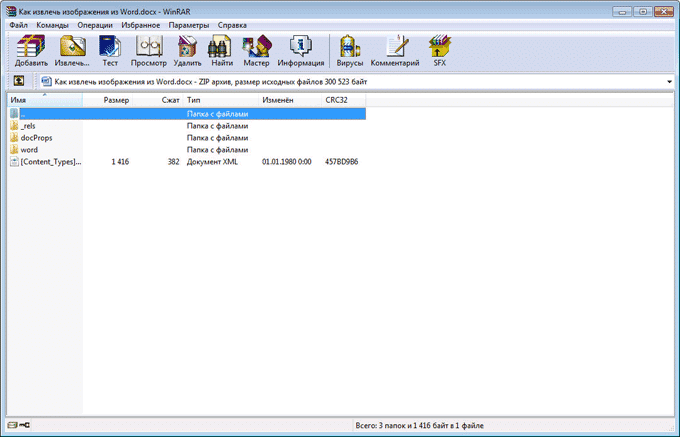
Task: Create SFX self-extracting archive
Action: (x=440, y=46)
